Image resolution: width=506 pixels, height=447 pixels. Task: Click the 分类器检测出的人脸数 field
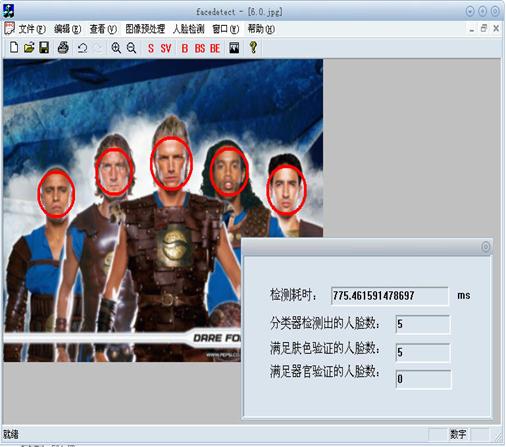point(422,324)
